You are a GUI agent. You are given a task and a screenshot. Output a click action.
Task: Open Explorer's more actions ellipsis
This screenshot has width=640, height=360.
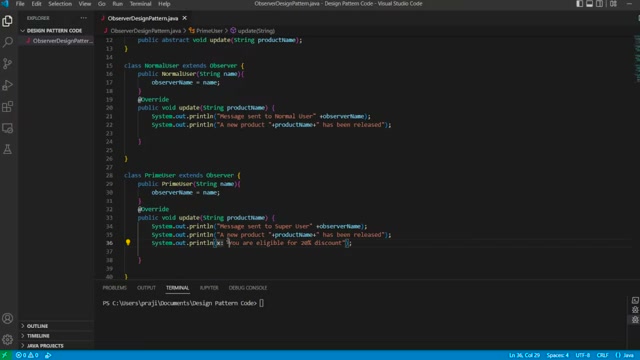click(x=84, y=18)
